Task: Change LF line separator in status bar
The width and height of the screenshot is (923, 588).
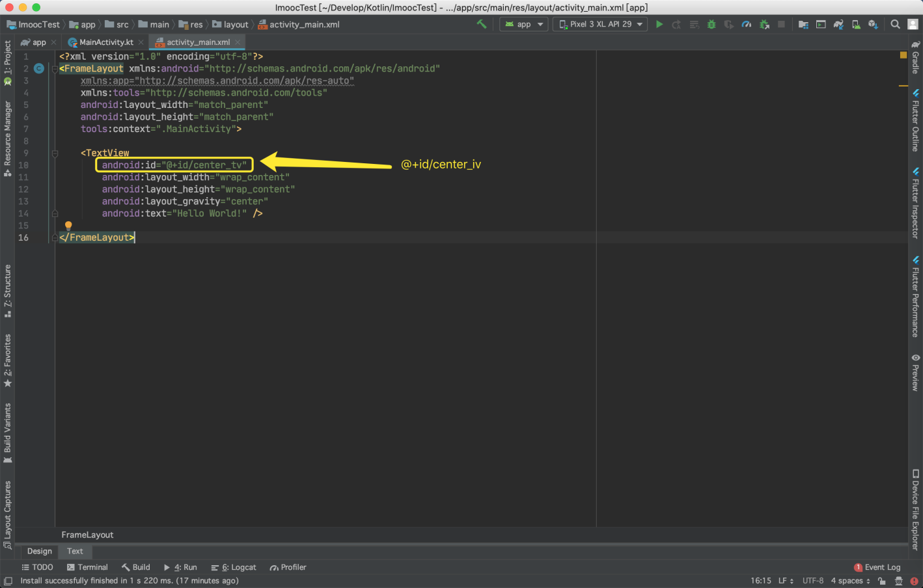Action: pyautogui.click(x=786, y=581)
